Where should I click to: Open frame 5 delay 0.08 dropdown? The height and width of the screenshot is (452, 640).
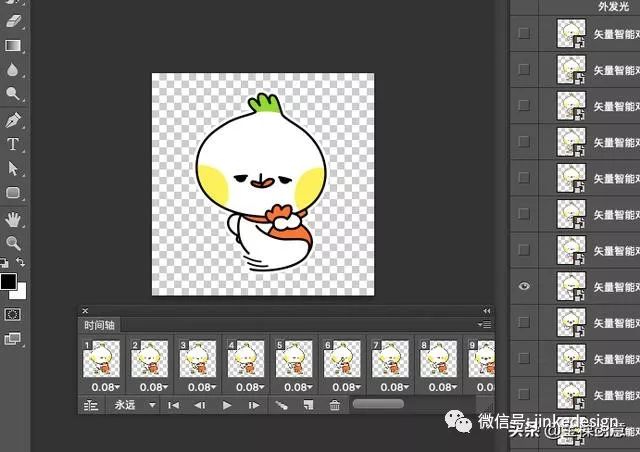tap(298, 387)
